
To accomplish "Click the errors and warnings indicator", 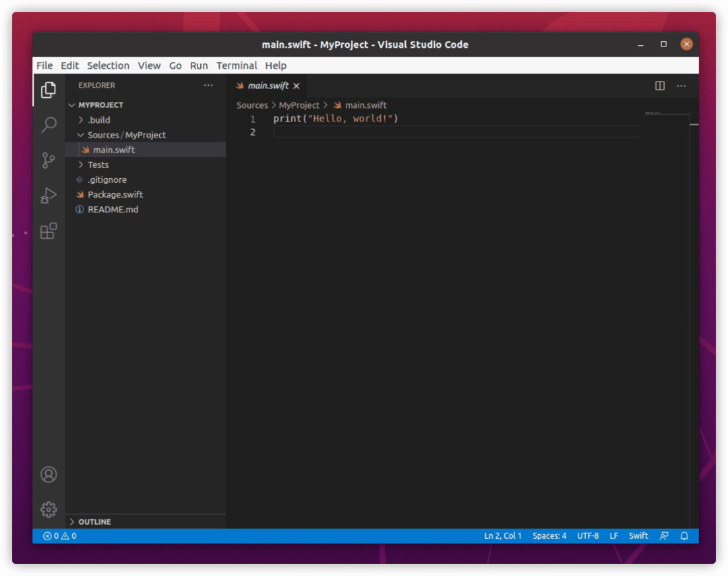I will coord(60,536).
